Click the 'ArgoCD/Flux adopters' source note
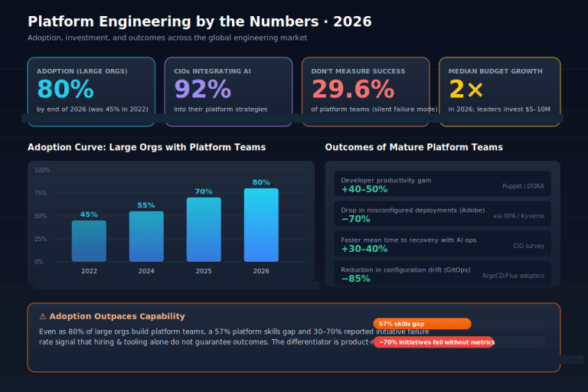588x392 pixels. coord(513,276)
